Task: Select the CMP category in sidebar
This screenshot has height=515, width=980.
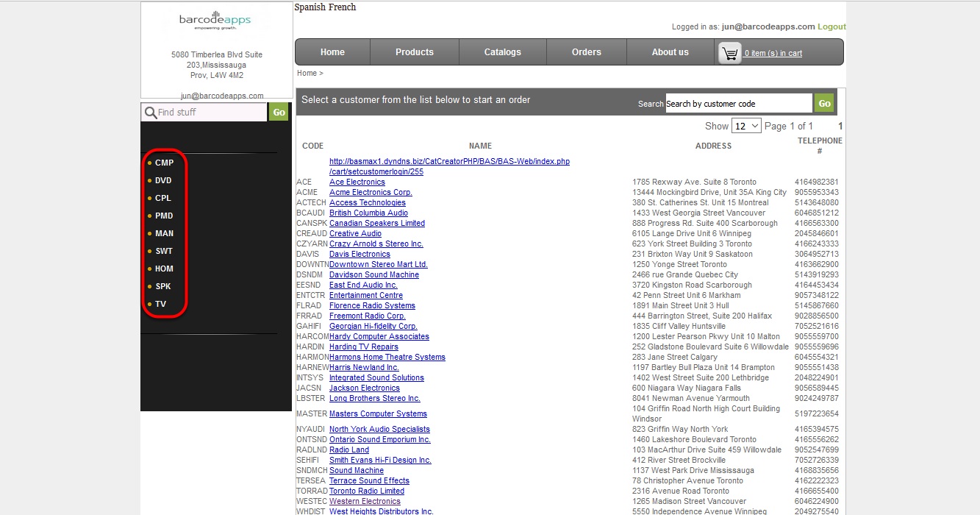Action: coord(164,163)
